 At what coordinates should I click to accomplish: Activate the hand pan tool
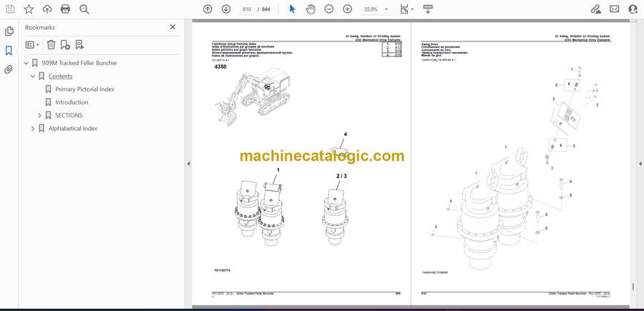tap(311, 9)
